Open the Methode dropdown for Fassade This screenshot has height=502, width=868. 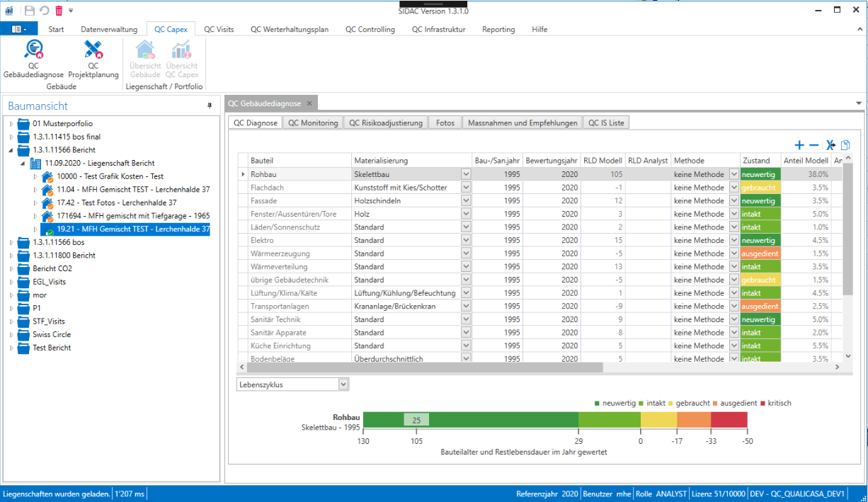pos(733,200)
